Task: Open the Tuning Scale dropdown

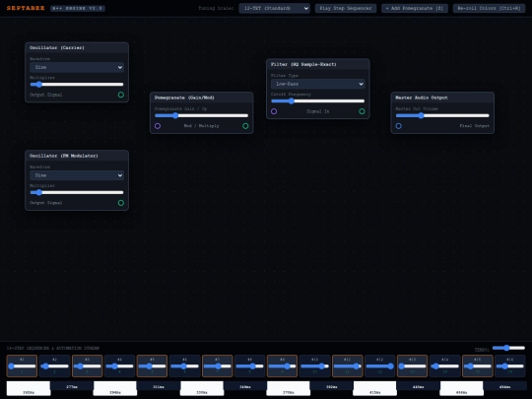Action: pos(275,8)
